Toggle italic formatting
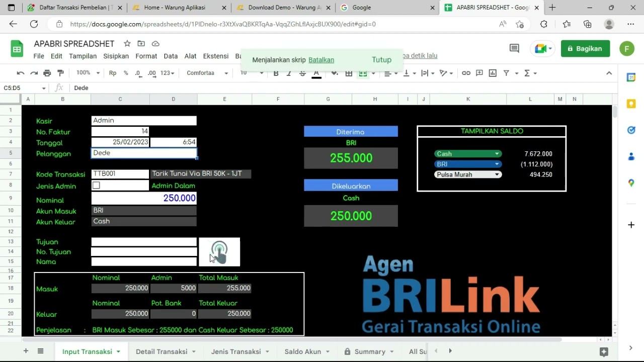Image resolution: width=644 pixels, height=362 pixels. point(289,73)
